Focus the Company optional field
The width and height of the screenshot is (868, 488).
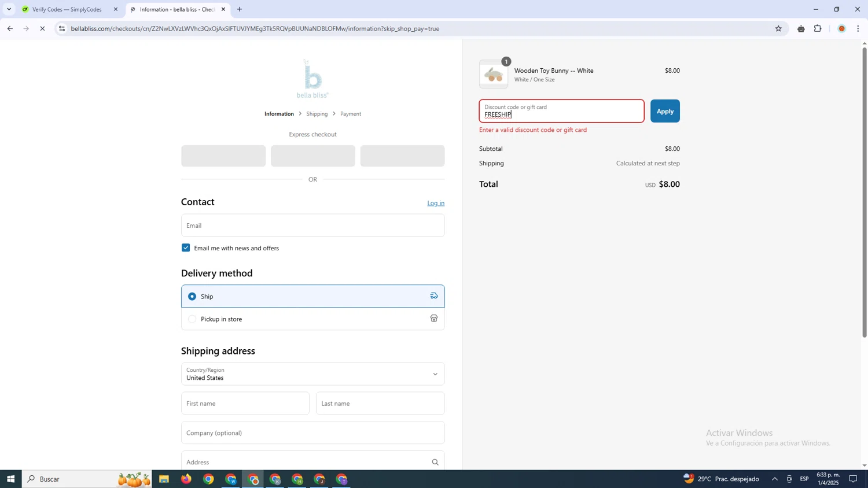click(x=312, y=432)
